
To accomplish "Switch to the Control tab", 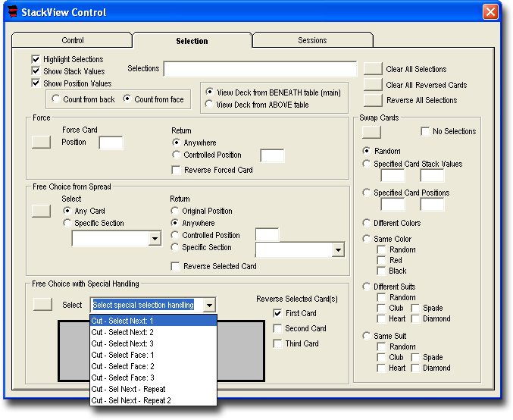I will (72, 40).
